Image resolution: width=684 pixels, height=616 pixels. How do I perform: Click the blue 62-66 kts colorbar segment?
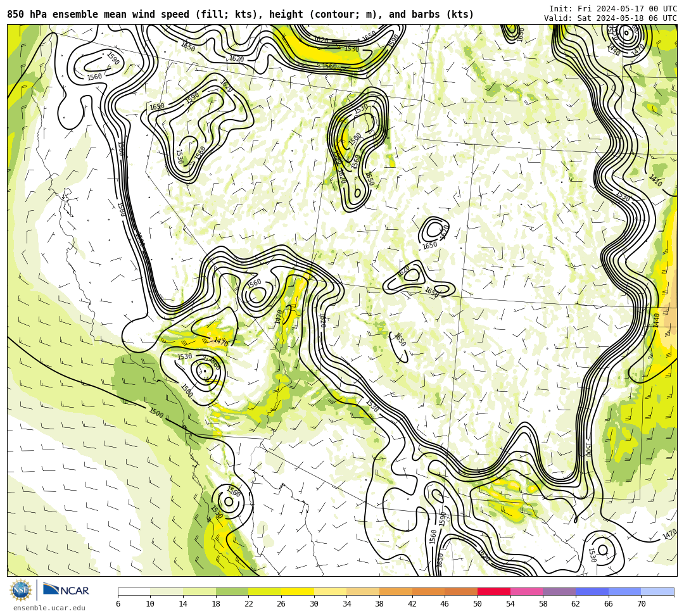tap(592, 591)
